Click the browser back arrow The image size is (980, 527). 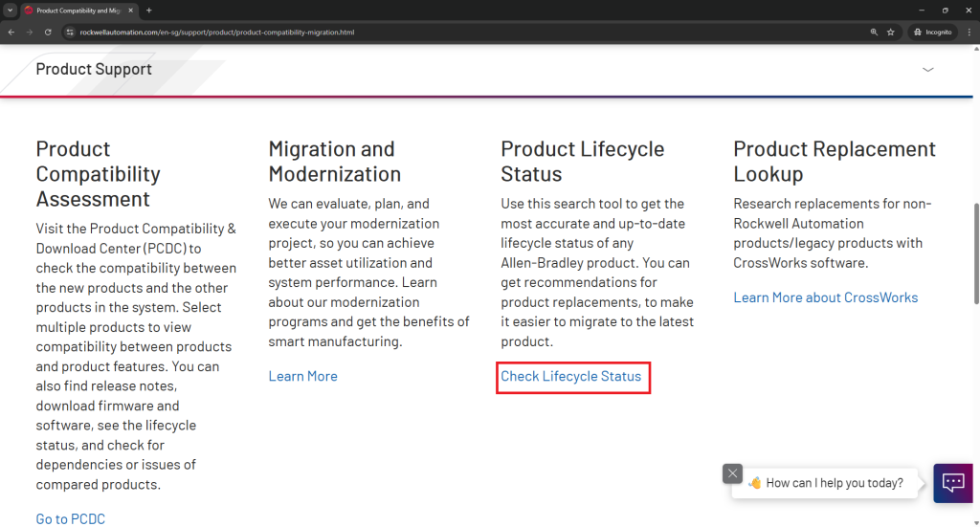(x=11, y=32)
